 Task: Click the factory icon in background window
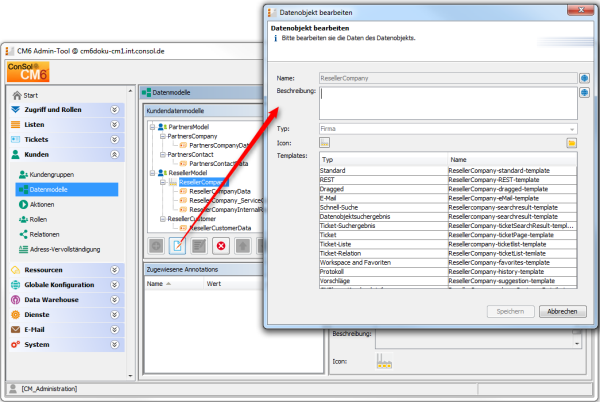[384, 361]
